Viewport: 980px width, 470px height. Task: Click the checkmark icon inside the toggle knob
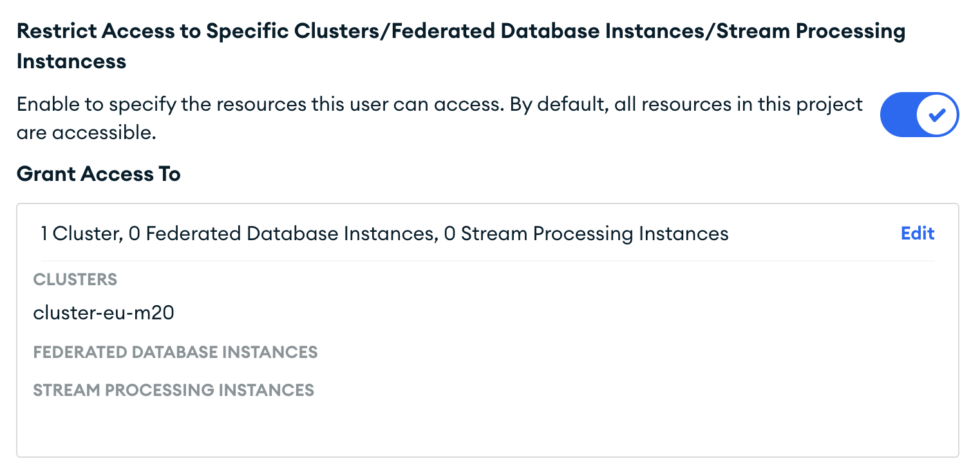pos(938,115)
